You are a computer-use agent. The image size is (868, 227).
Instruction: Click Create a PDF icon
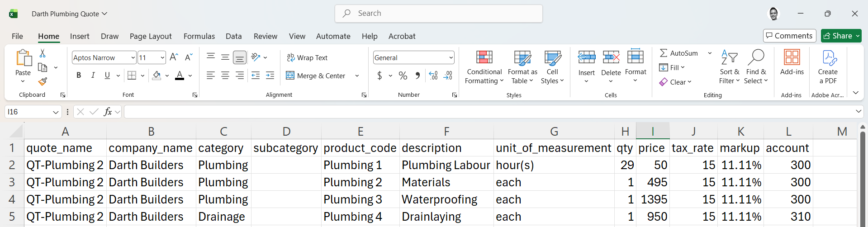827,67
